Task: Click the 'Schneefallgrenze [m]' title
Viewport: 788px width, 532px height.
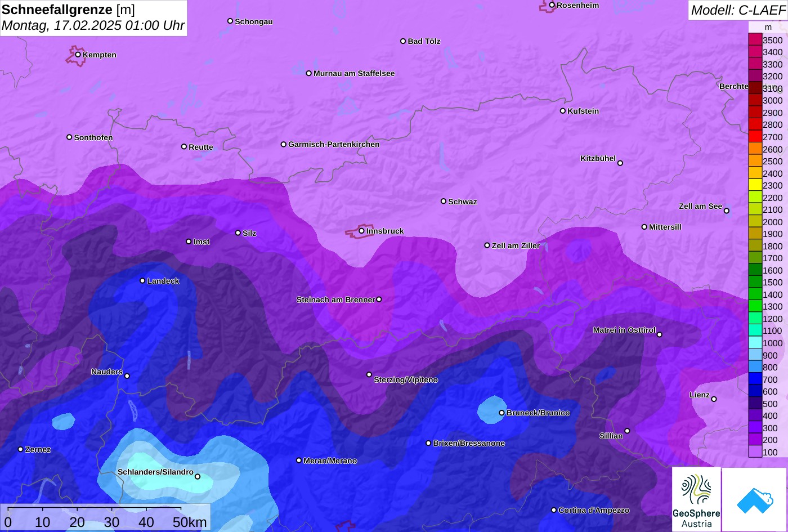Action: [x=68, y=9]
